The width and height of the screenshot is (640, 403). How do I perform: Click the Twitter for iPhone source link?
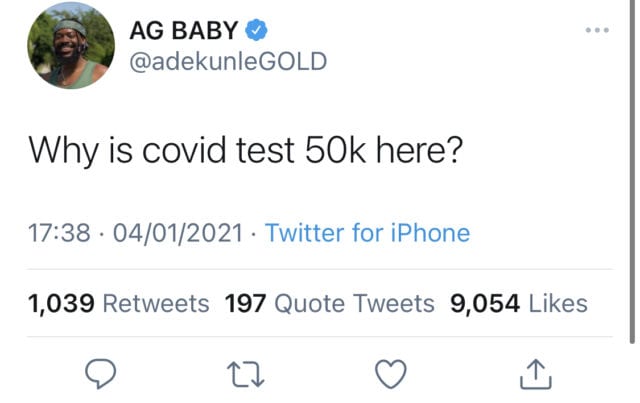(367, 233)
